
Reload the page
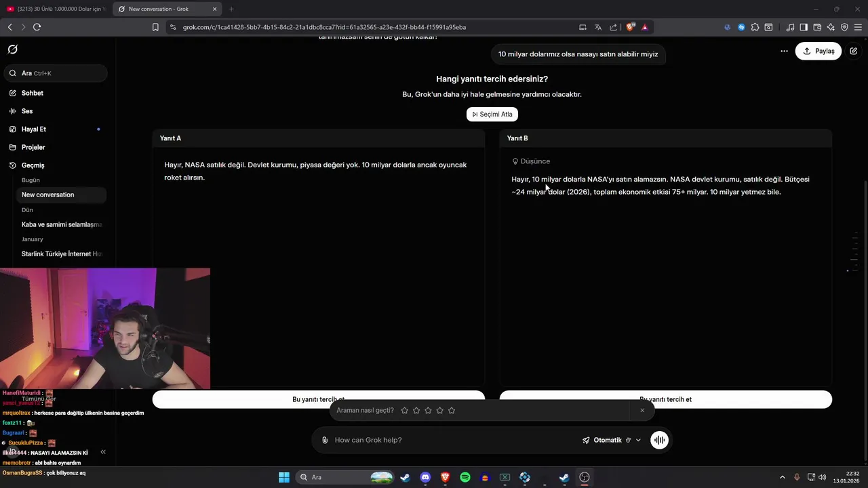pos(37,27)
